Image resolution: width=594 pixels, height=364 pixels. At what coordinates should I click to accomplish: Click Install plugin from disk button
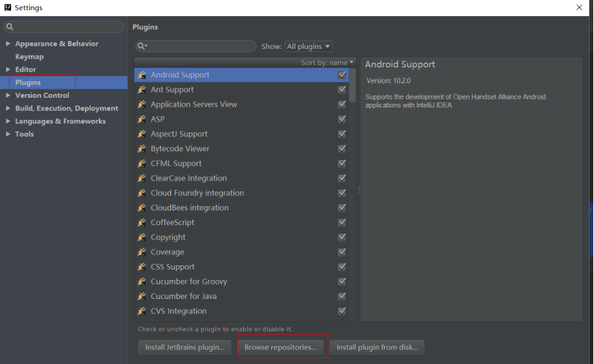377,347
